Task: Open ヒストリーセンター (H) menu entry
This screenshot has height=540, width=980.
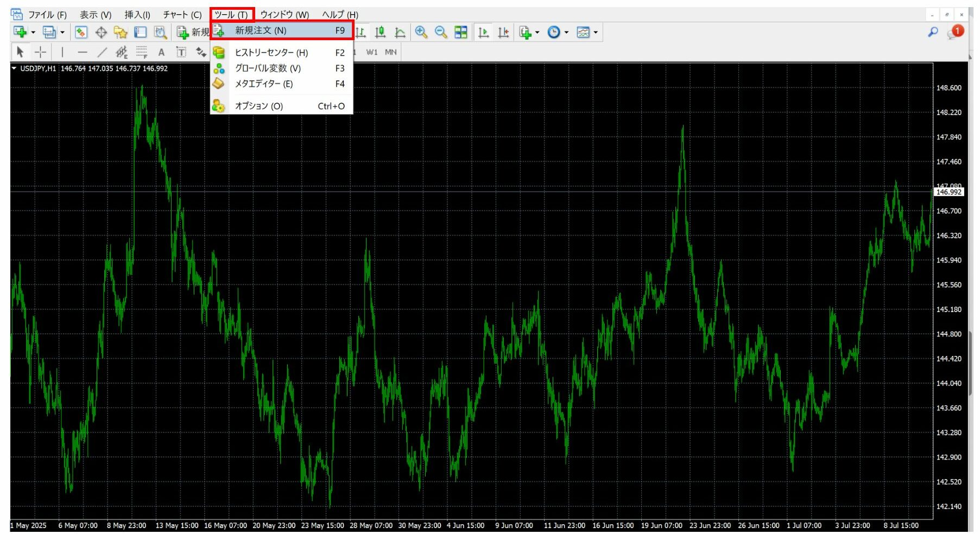Action: (271, 53)
